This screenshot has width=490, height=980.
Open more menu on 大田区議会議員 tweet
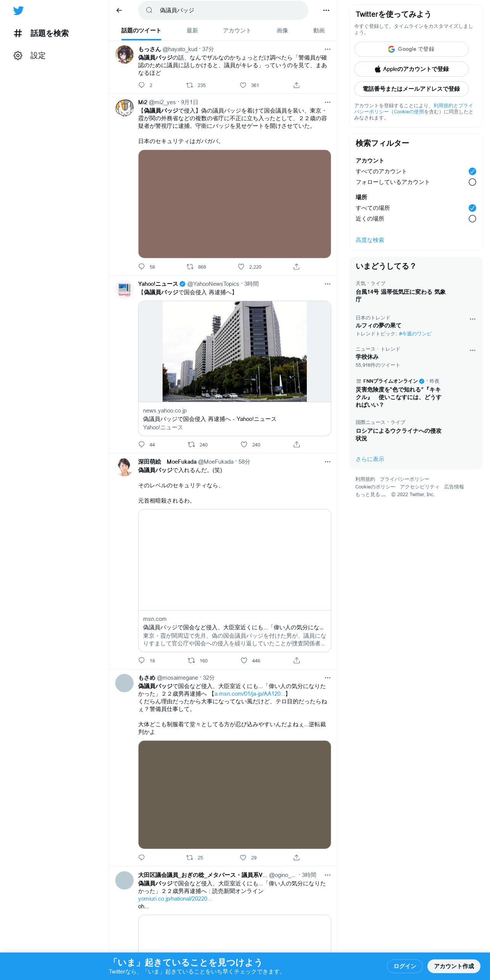click(327, 875)
